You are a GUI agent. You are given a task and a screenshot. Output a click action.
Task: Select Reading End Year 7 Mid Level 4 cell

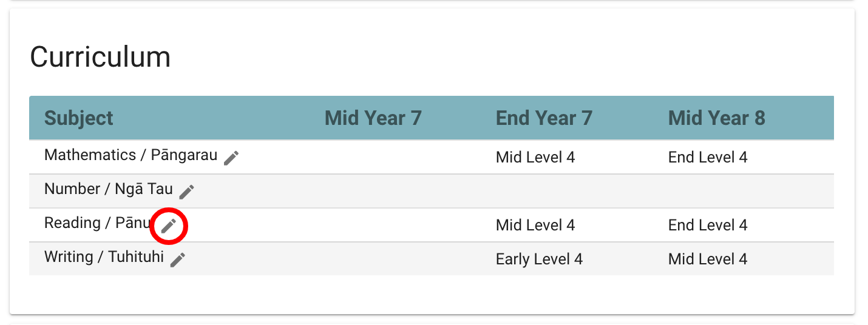[x=535, y=226]
